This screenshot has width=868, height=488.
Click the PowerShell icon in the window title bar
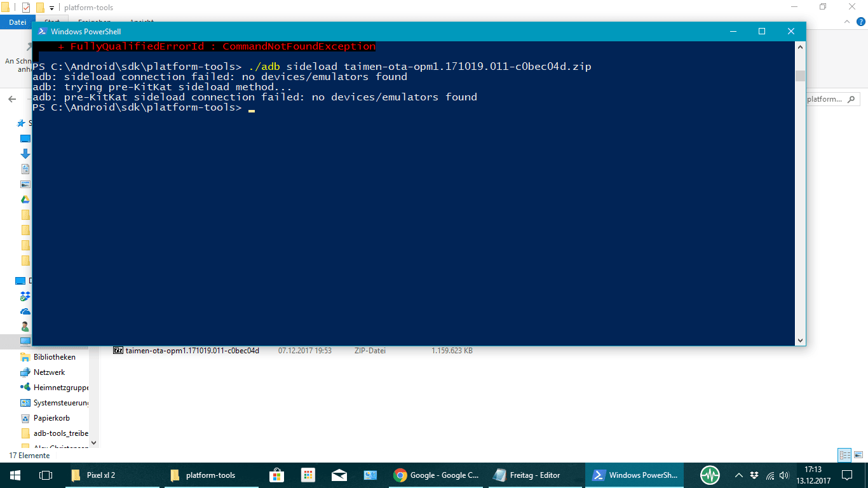click(42, 31)
